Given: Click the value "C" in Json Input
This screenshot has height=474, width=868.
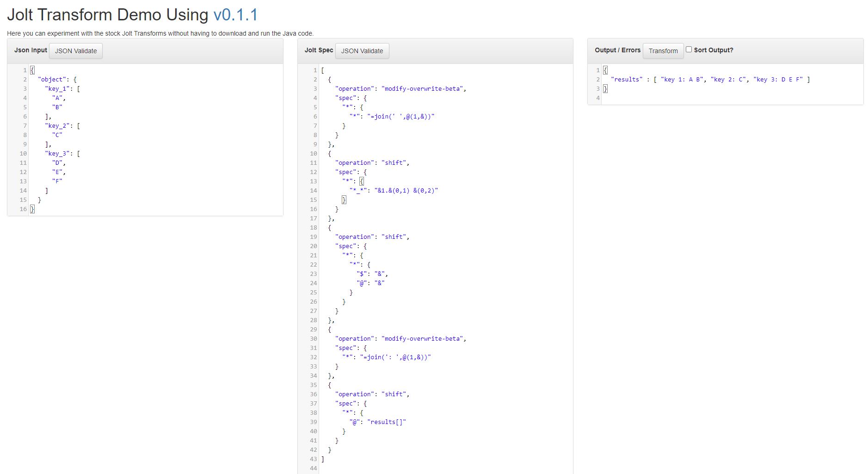Looking at the screenshot, I should coord(57,135).
